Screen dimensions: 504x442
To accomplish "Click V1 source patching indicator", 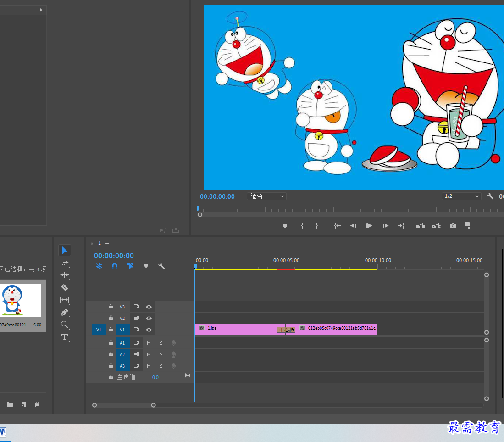I will pyautogui.click(x=99, y=330).
